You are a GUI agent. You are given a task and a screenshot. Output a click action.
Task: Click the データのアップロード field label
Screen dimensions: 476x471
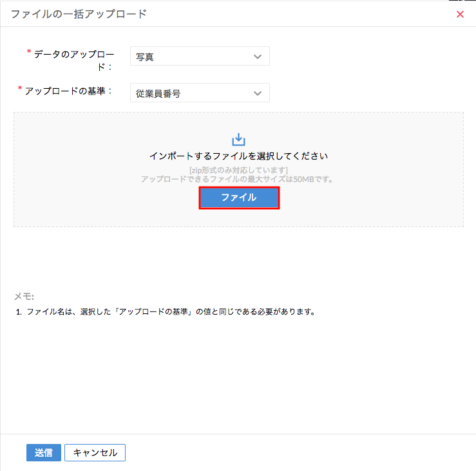(73, 60)
